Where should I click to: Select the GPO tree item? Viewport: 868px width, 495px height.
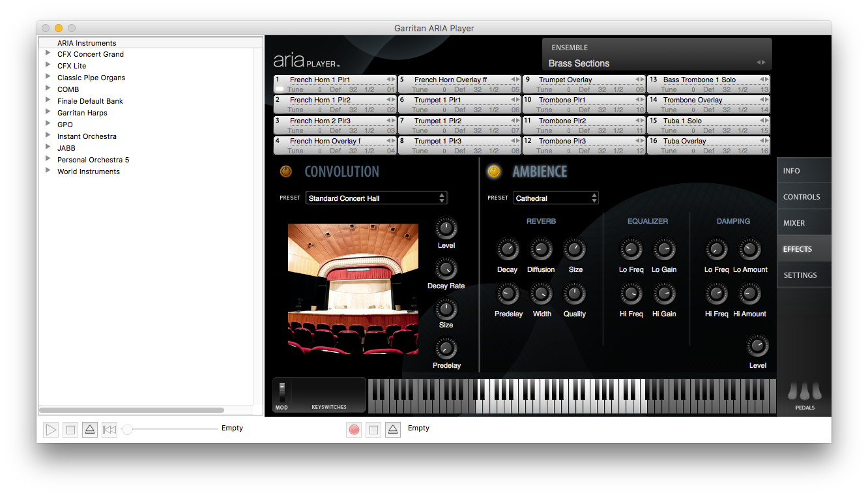click(65, 125)
